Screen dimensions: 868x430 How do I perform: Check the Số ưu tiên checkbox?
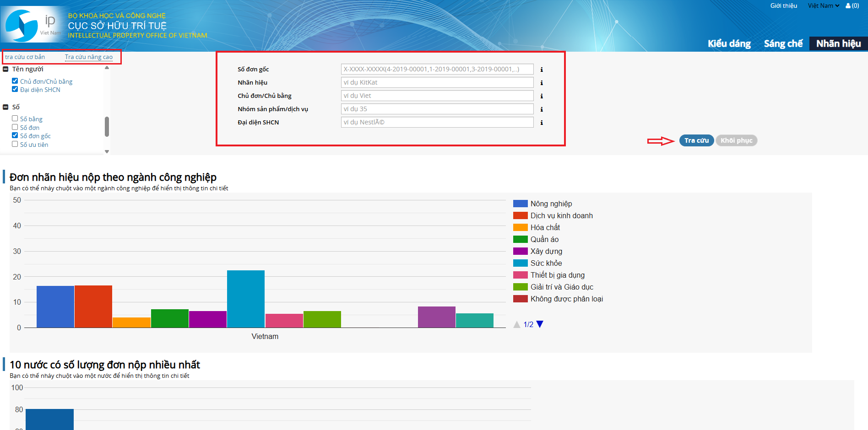15,144
